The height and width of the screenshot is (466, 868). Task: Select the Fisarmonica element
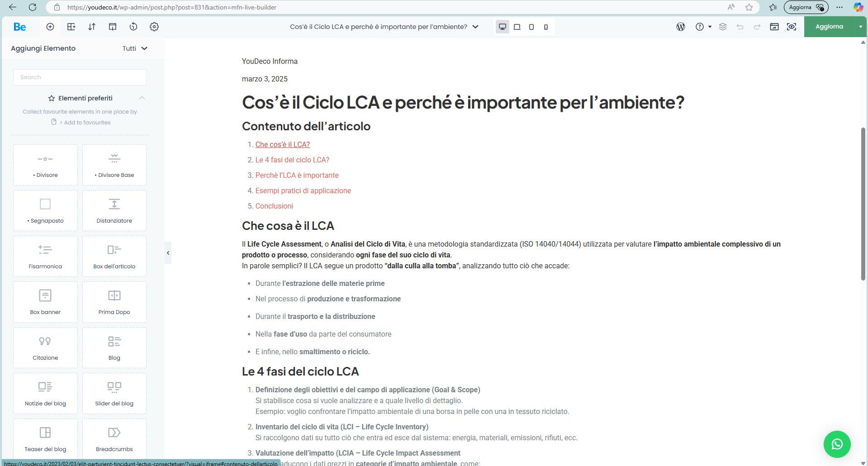pos(45,257)
